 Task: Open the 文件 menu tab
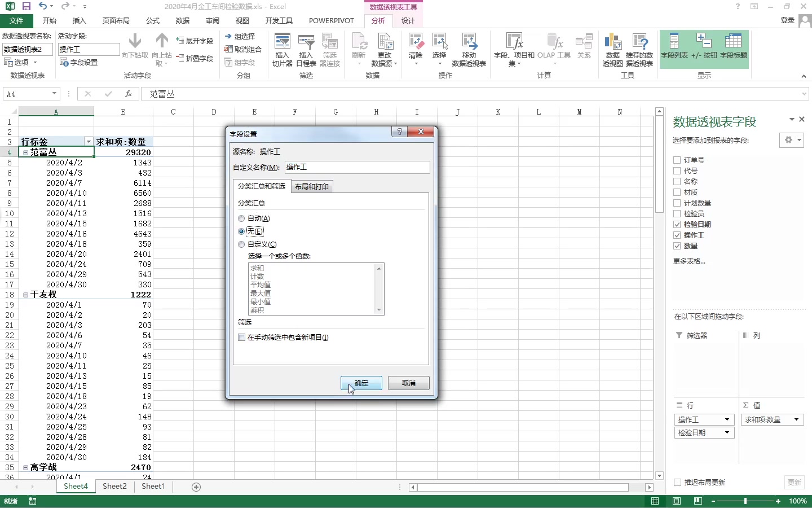tap(16, 20)
